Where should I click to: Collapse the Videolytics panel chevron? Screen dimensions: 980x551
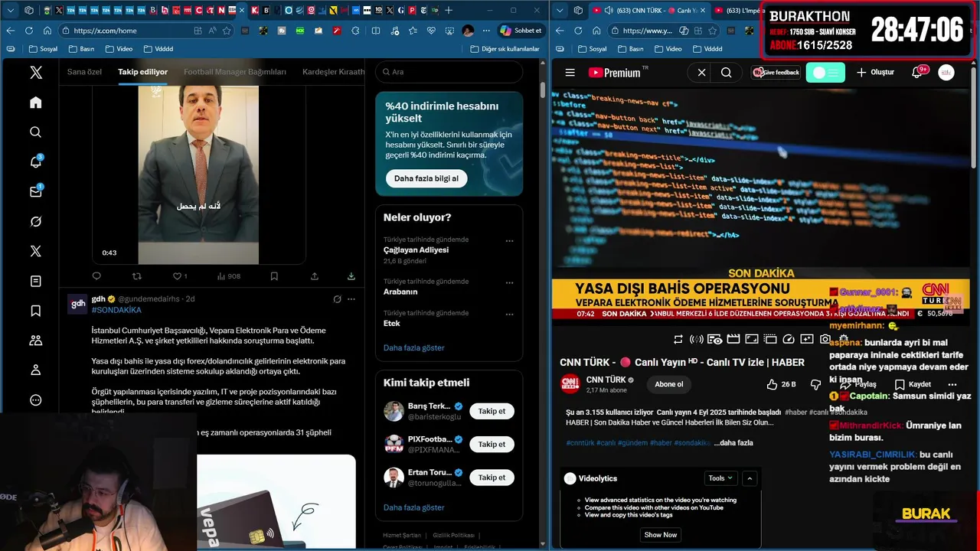[750, 478]
